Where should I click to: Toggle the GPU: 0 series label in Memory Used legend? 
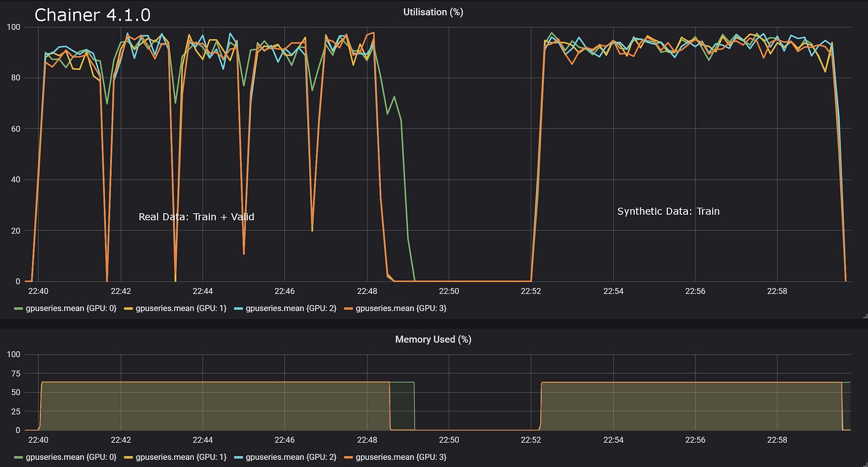(x=71, y=457)
